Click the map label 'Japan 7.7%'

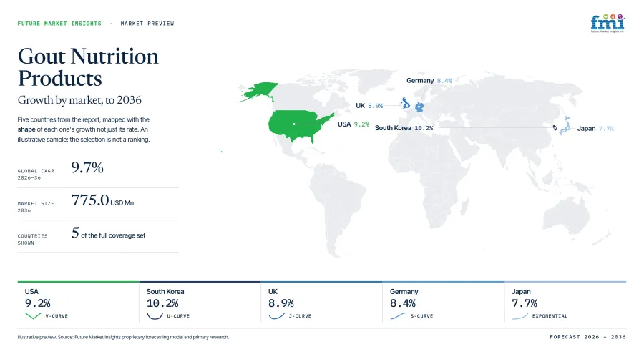[595, 129]
